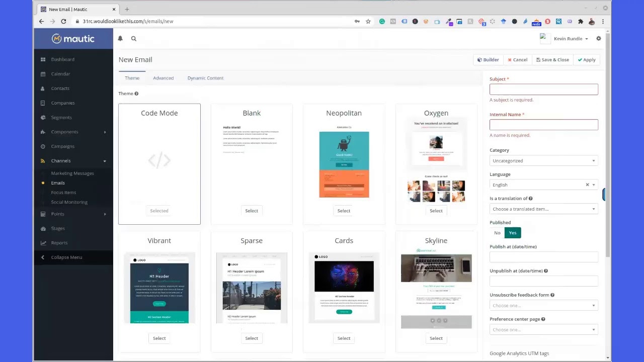Click help icon beside Is a translation of
The width and height of the screenshot is (644, 362).
pyautogui.click(x=531, y=199)
